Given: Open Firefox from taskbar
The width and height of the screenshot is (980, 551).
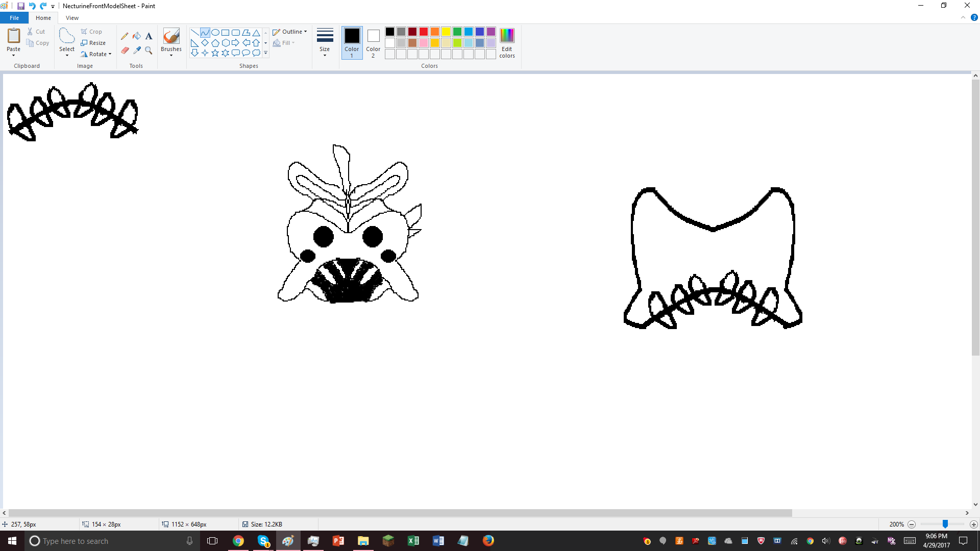Looking at the screenshot, I should [x=488, y=541].
